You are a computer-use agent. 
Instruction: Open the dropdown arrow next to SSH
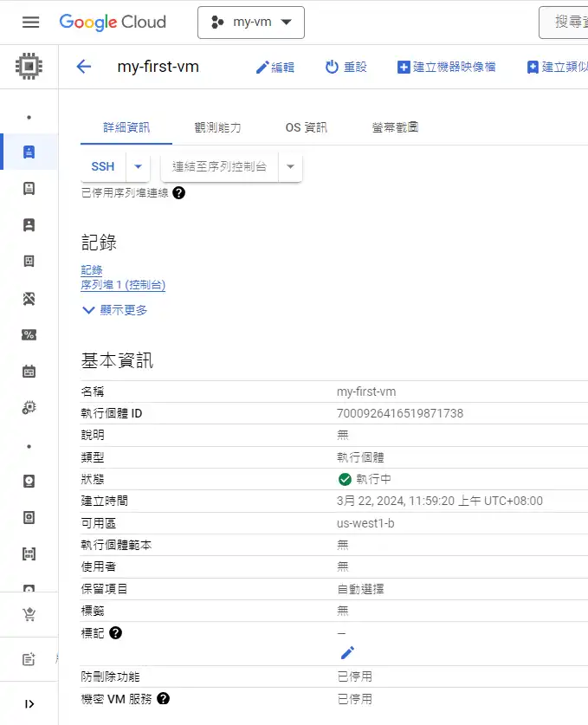tap(139, 166)
